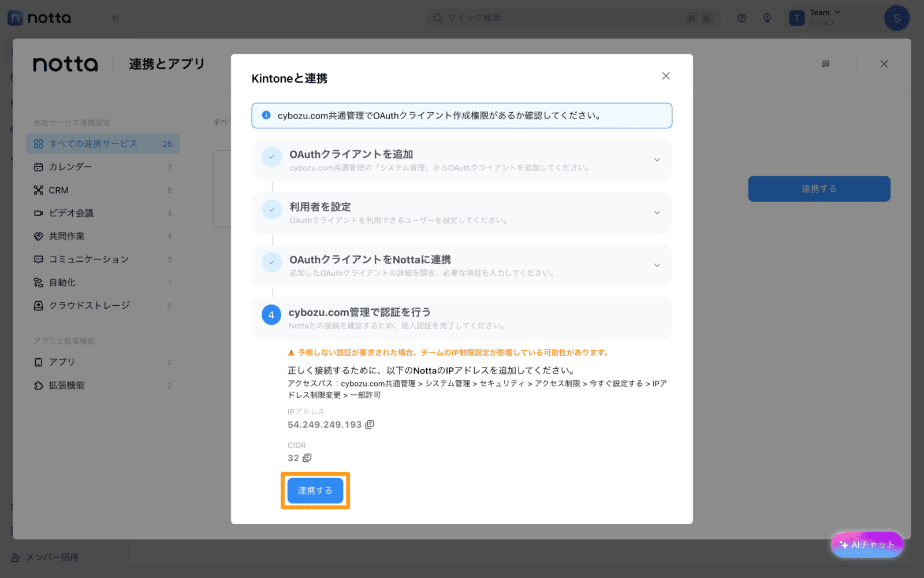Screen dimensions: 924x578
Task: Click the grid icon beside すべての連携サービス
Action: 38,144
